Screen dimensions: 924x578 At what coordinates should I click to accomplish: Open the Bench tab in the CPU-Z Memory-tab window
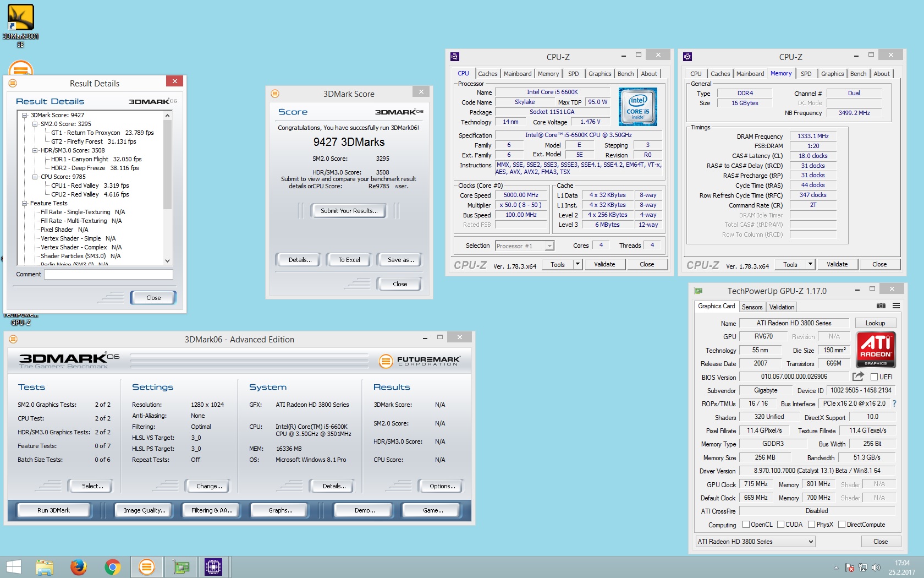(x=858, y=74)
